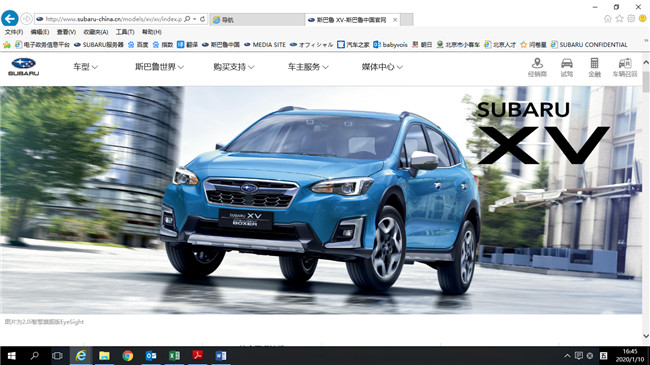Launch Excel from the taskbar
The image size is (650, 365).
(175, 355)
